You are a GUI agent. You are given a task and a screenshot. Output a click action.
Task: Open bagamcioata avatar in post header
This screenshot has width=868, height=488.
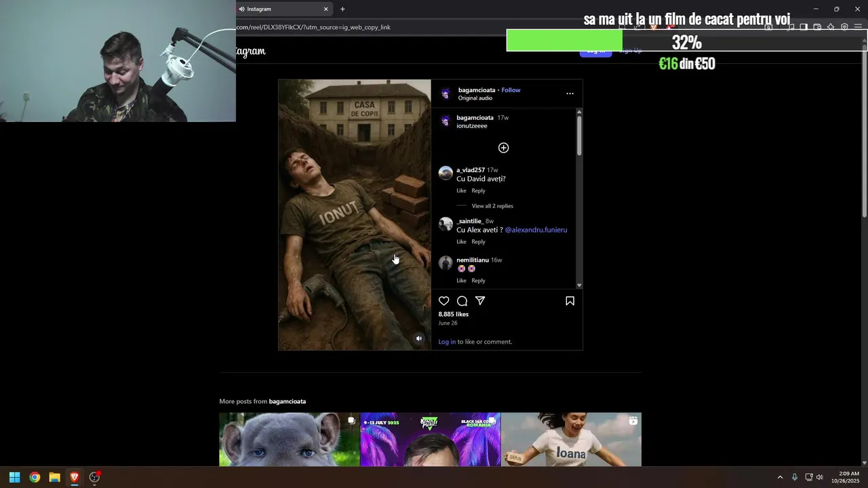pos(446,94)
